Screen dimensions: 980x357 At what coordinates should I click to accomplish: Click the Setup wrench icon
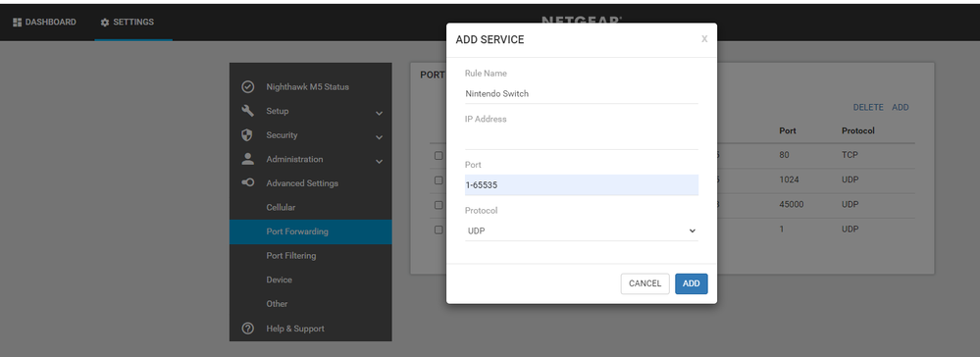[247, 111]
